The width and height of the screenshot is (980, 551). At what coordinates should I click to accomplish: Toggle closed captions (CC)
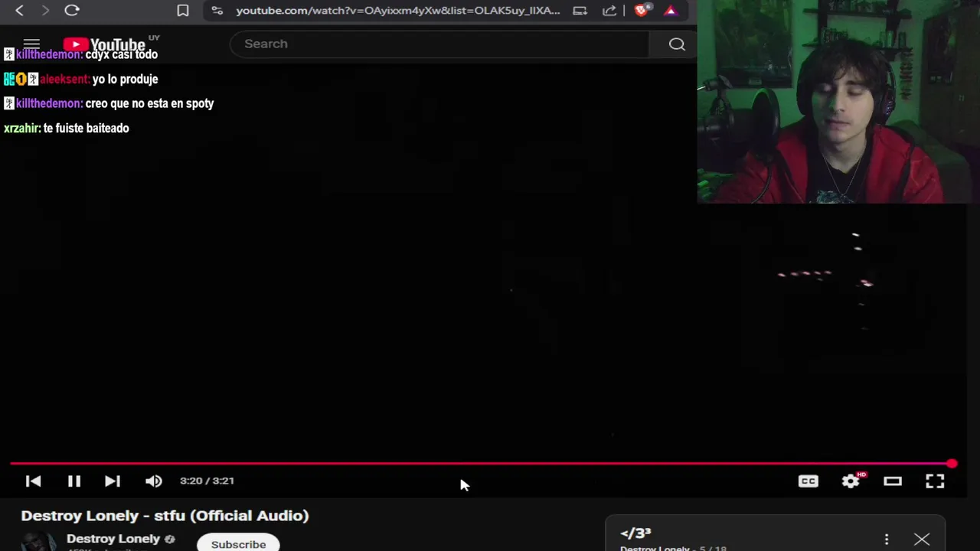(808, 481)
